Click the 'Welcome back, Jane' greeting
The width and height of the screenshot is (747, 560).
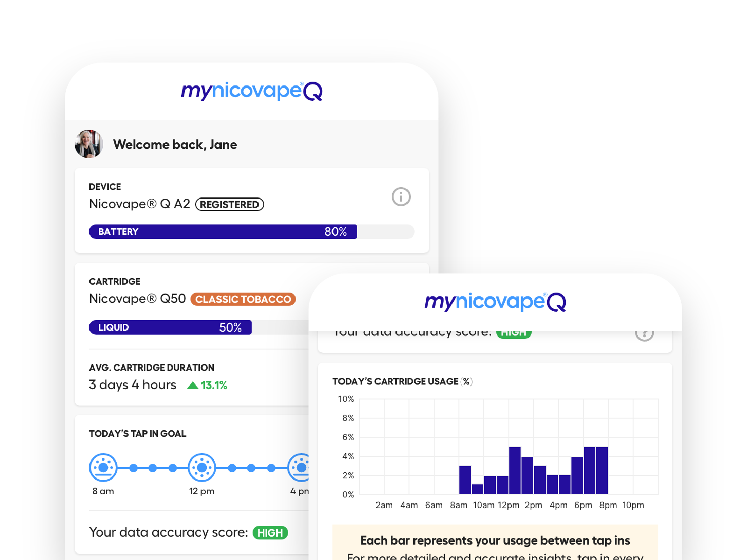[x=175, y=145]
